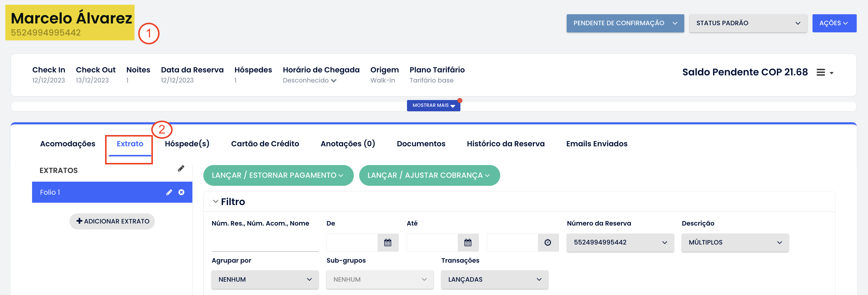
Task: Click the Núm. Res., Núm. Acom., Nome field
Action: click(x=264, y=243)
